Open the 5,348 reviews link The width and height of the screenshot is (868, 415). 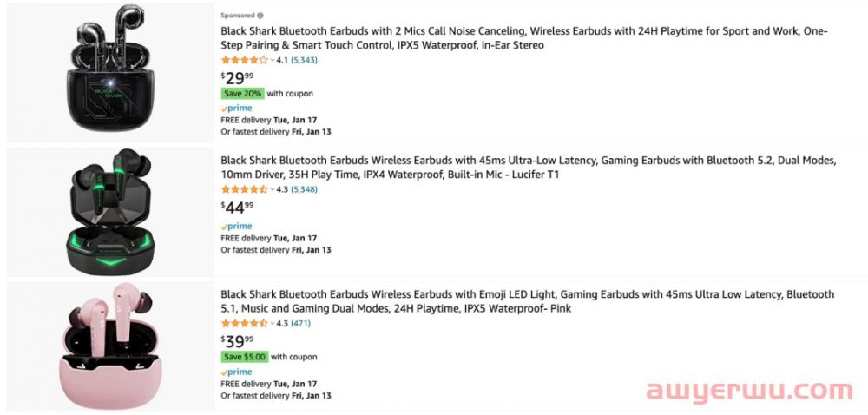pyautogui.click(x=304, y=188)
